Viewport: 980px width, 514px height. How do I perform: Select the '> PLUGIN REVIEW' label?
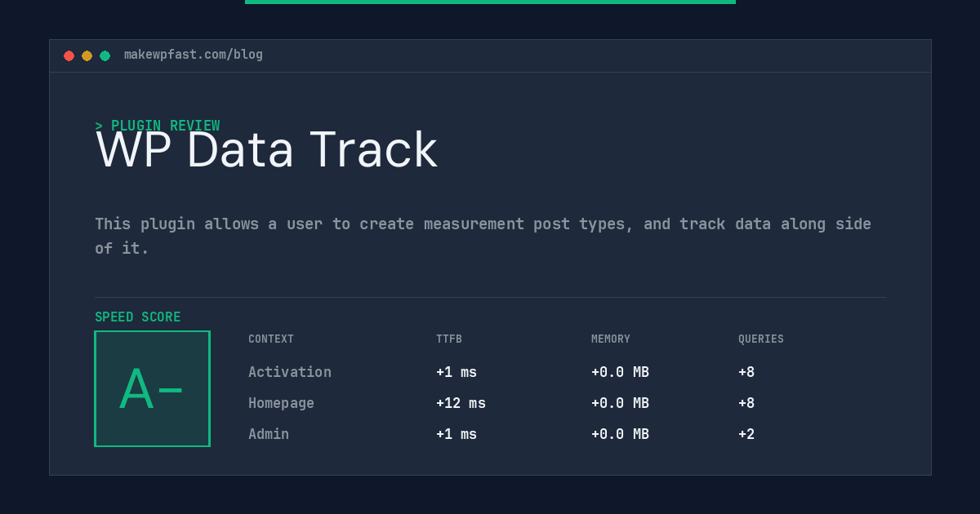[x=158, y=126]
